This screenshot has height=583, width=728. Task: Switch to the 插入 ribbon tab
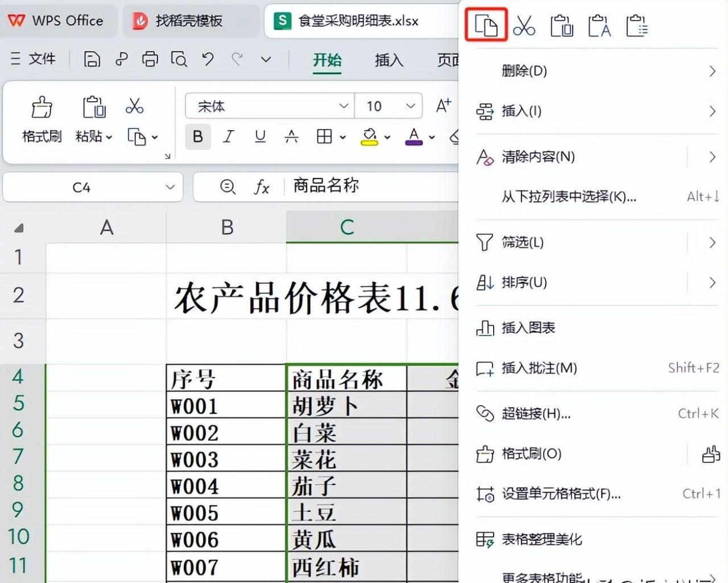click(389, 59)
